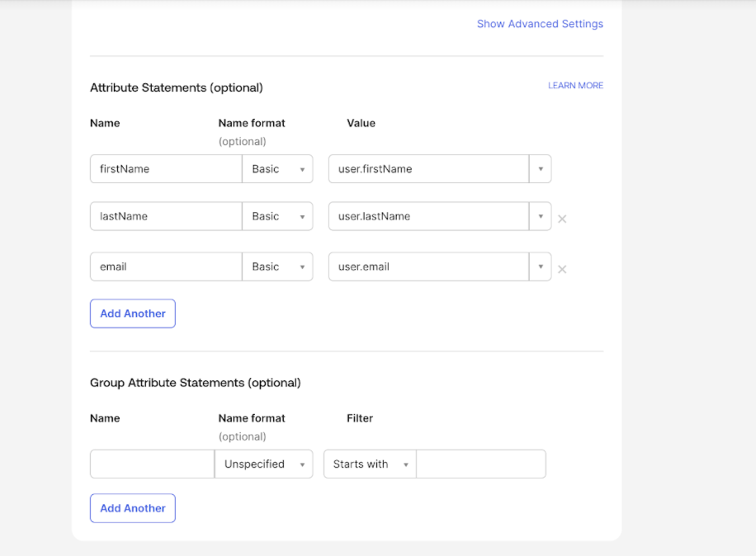Select the Group Attribute Statements (optional) heading
The image size is (756, 556).
click(x=196, y=383)
